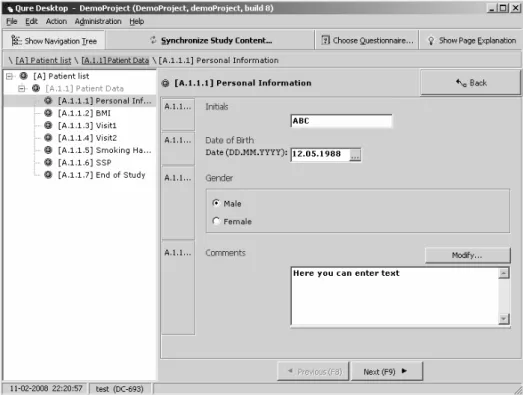Click into the Comments text area

[395, 296]
